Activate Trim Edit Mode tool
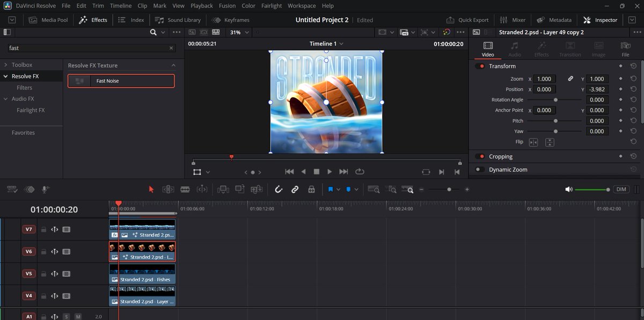 (168, 189)
